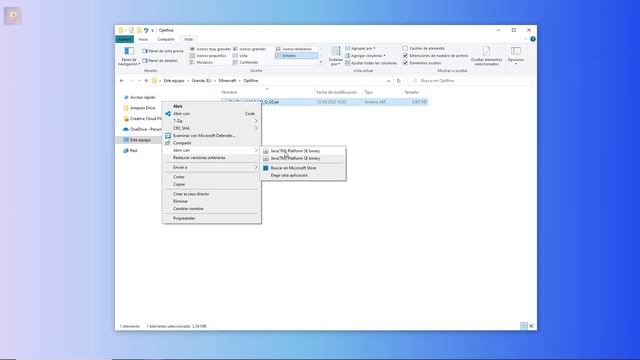
Task: Click Este equipo breadcrumb in address bar
Action: (174, 81)
